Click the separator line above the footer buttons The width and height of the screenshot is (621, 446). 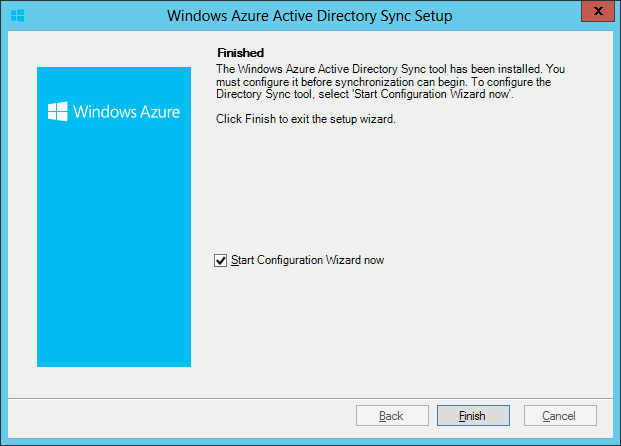(310, 396)
